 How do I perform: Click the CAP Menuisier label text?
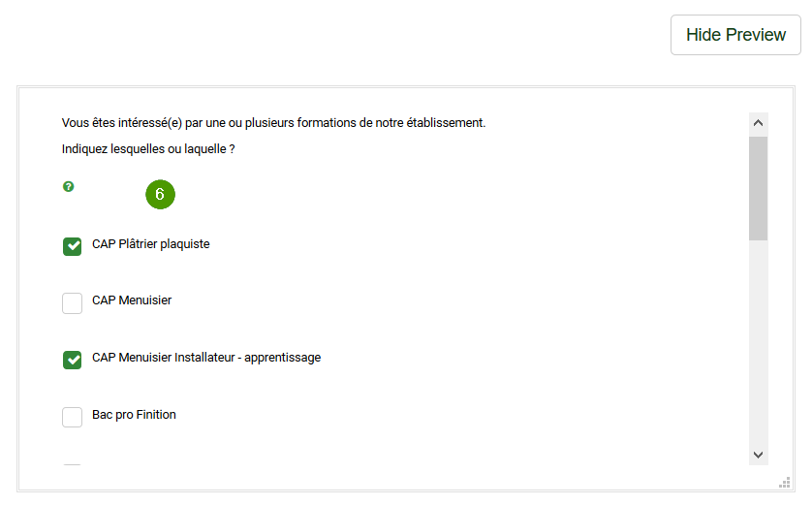[x=132, y=300]
